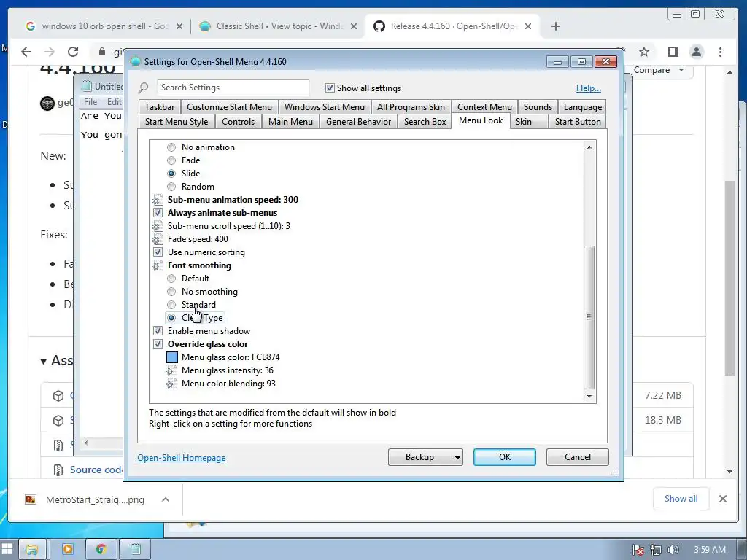Bookmark this page with the star icon

[644, 52]
